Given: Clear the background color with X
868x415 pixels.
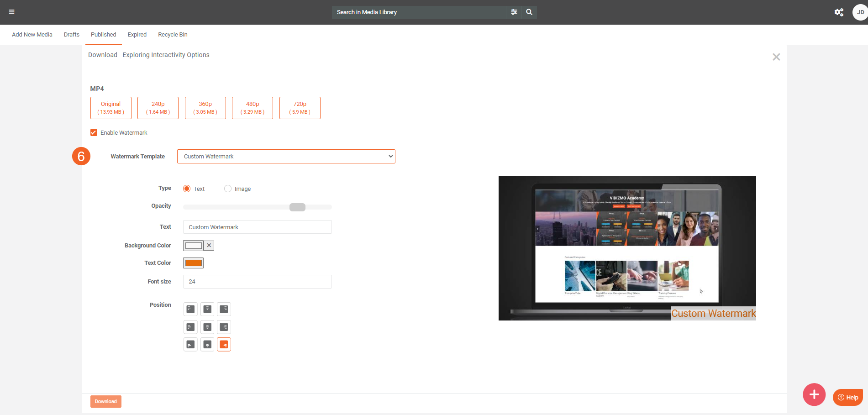Looking at the screenshot, I should [x=209, y=246].
